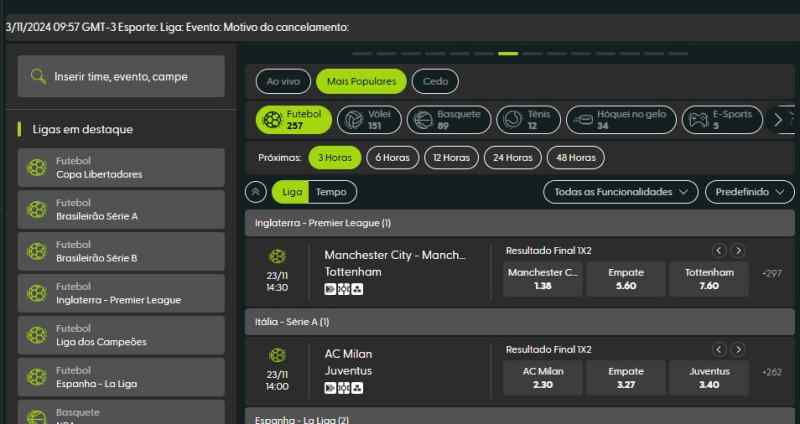This screenshot has height=424, width=800.
Task: Open the Mais Populares tab
Action: [361, 81]
